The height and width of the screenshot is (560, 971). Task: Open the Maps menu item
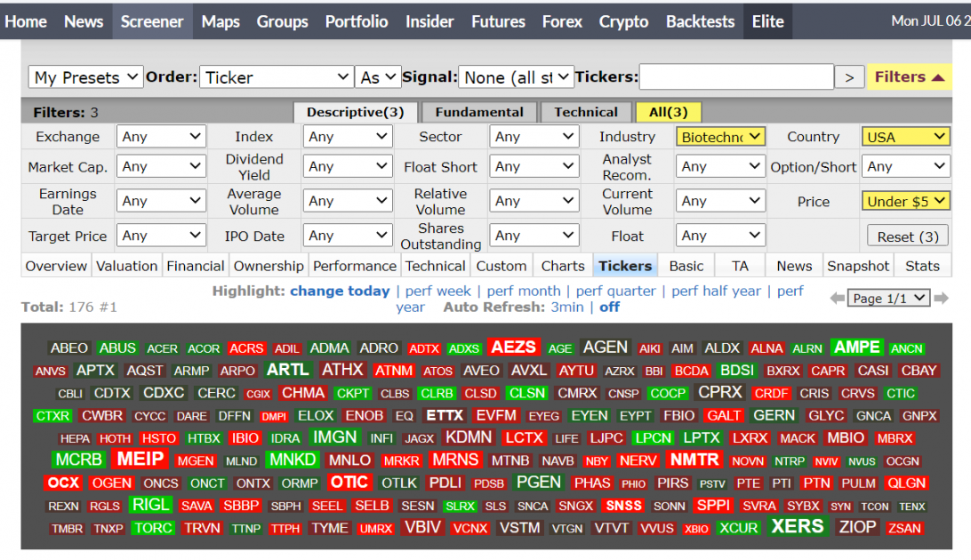point(221,21)
